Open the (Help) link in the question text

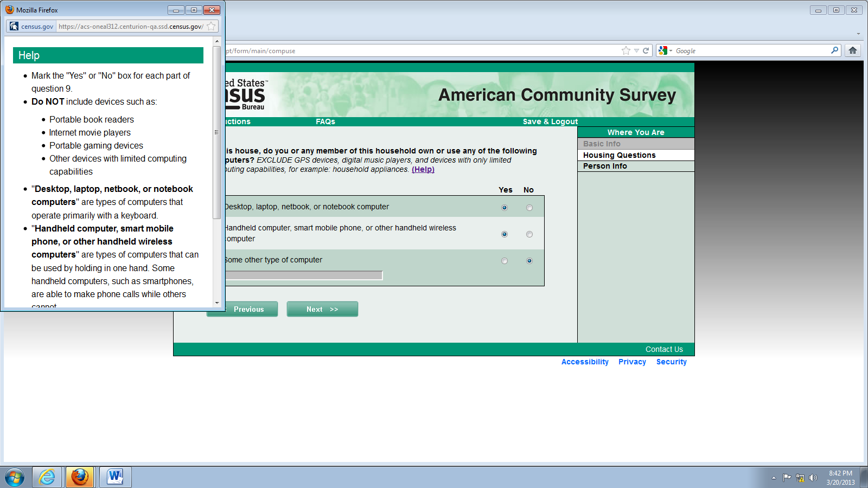point(423,169)
